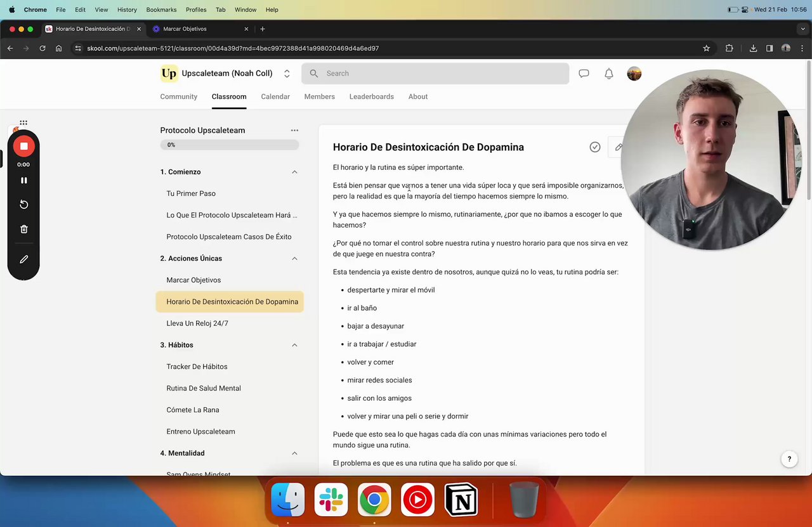Open the Tracker De Hábitos lesson
This screenshot has width=812, height=527.
[197, 367]
